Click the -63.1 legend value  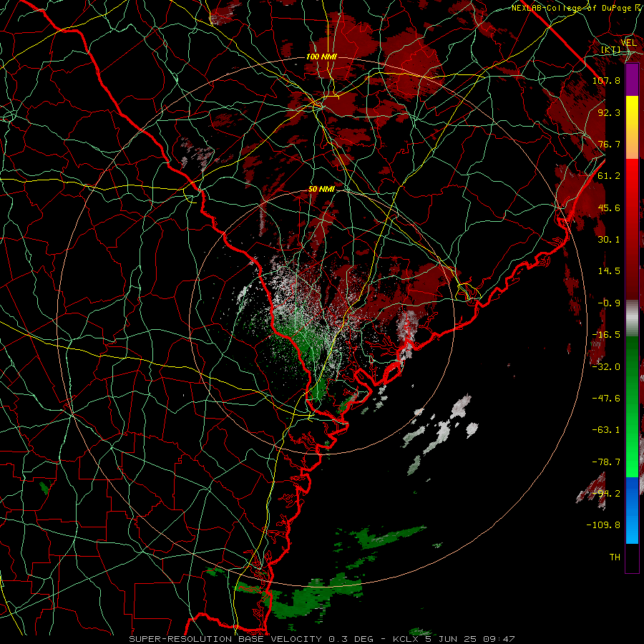(606, 430)
